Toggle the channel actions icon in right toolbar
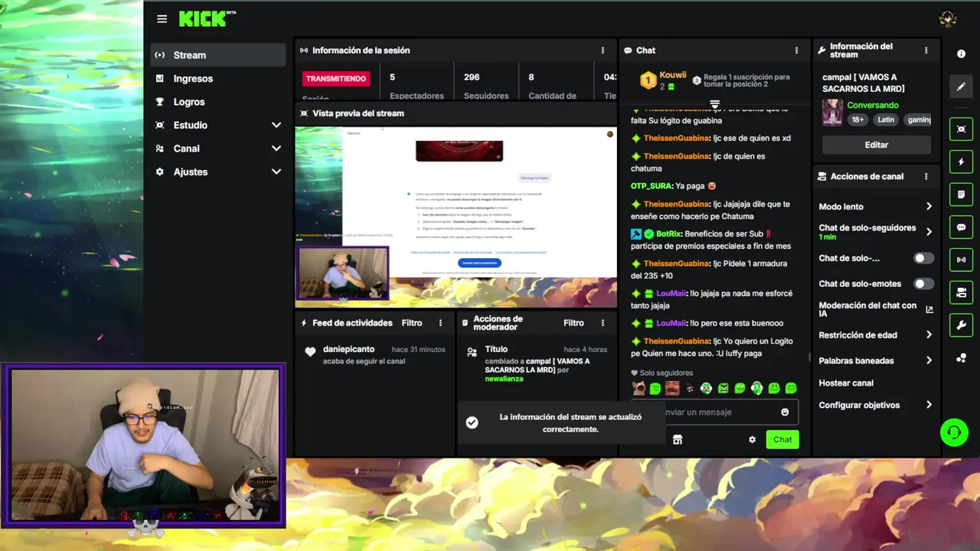Screen dimensions: 980x551 tap(962, 292)
